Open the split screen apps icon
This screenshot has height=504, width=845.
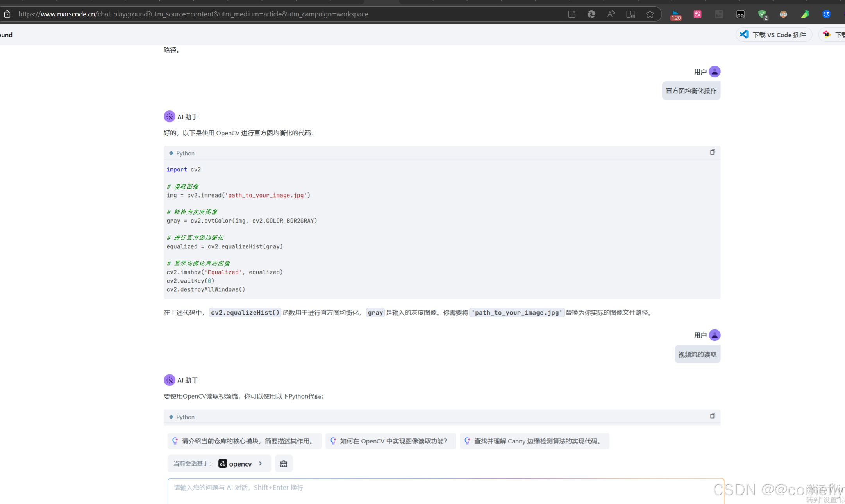572,14
